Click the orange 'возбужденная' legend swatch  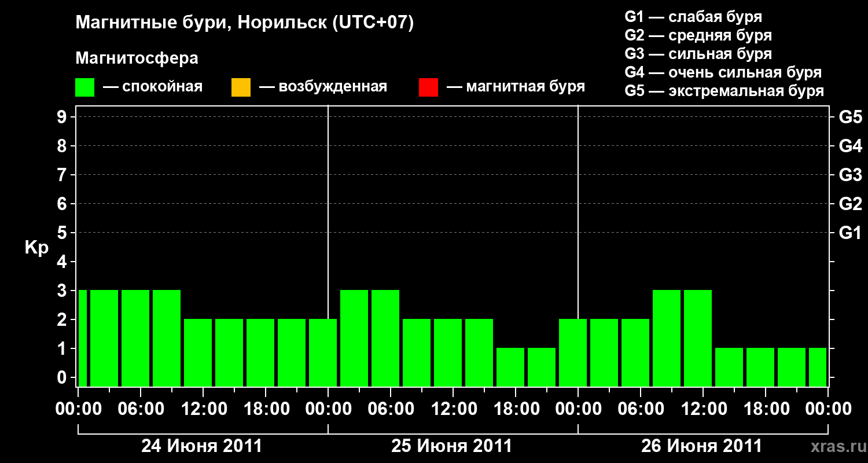[241, 87]
